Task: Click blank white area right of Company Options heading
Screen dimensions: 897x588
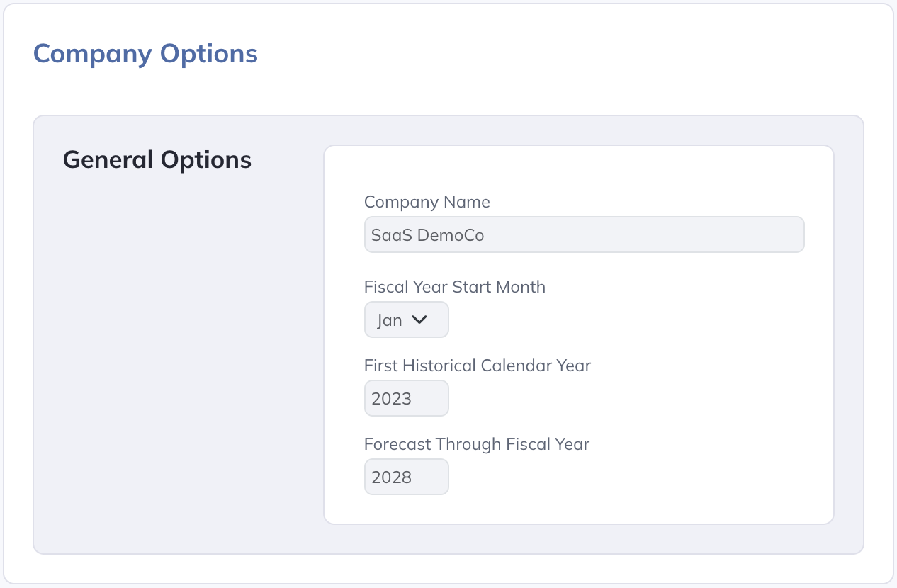Action: (x=567, y=54)
